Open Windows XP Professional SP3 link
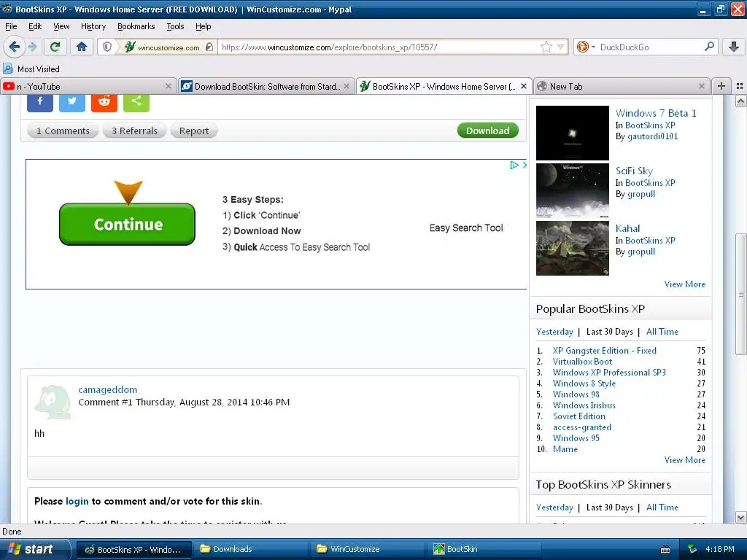The image size is (747, 560). point(609,373)
